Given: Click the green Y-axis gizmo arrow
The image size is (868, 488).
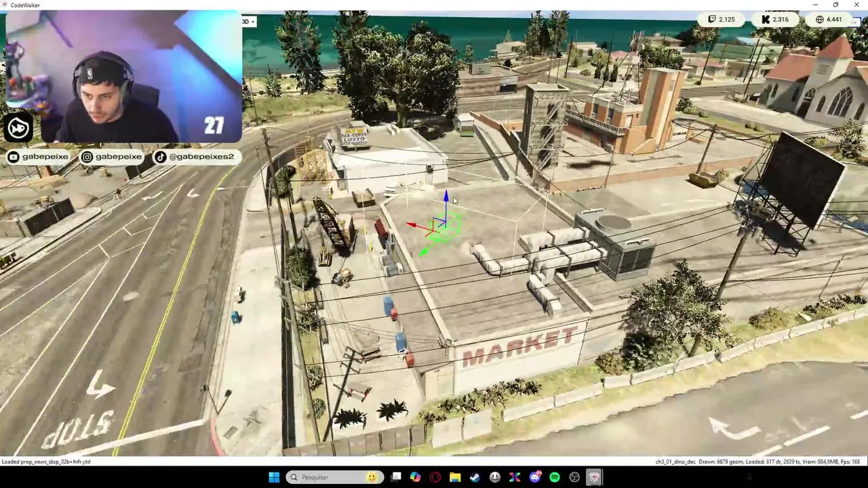Looking at the screenshot, I should [423, 252].
